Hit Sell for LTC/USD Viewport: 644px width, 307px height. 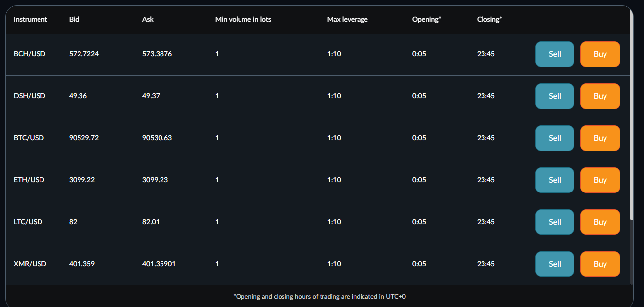coord(554,222)
